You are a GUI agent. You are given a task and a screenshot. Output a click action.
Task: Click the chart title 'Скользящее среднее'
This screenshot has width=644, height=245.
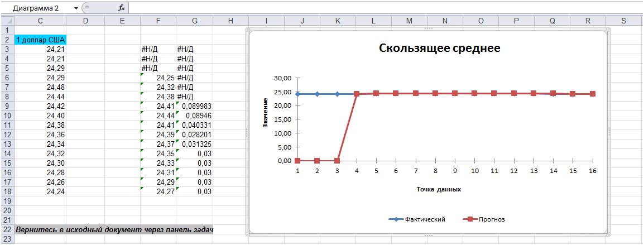click(439, 49)
